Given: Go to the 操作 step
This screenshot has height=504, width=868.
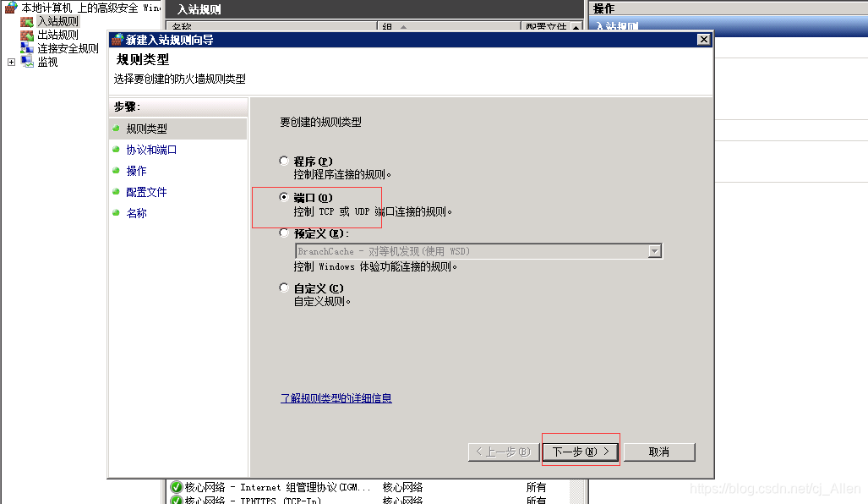Looking at the screenshot, I should pos(136,171).
